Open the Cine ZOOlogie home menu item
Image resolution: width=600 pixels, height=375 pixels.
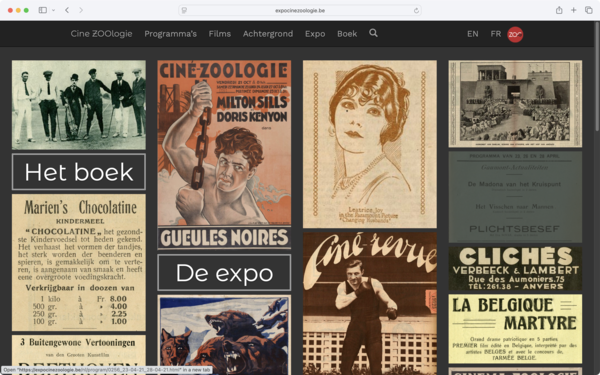[101, 34]
